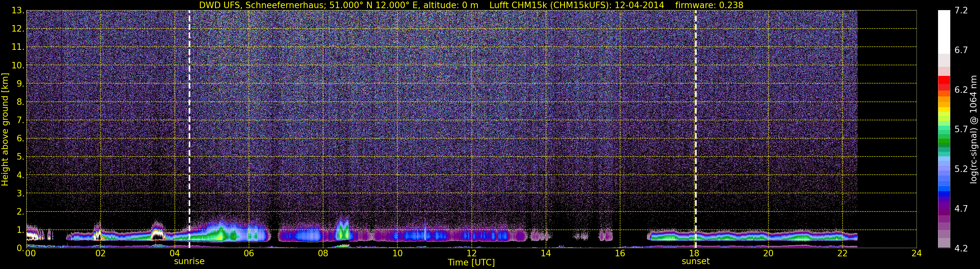Click the time axis tick label '12'
This screenshot has width=980, height=269.
pos(471,254)
